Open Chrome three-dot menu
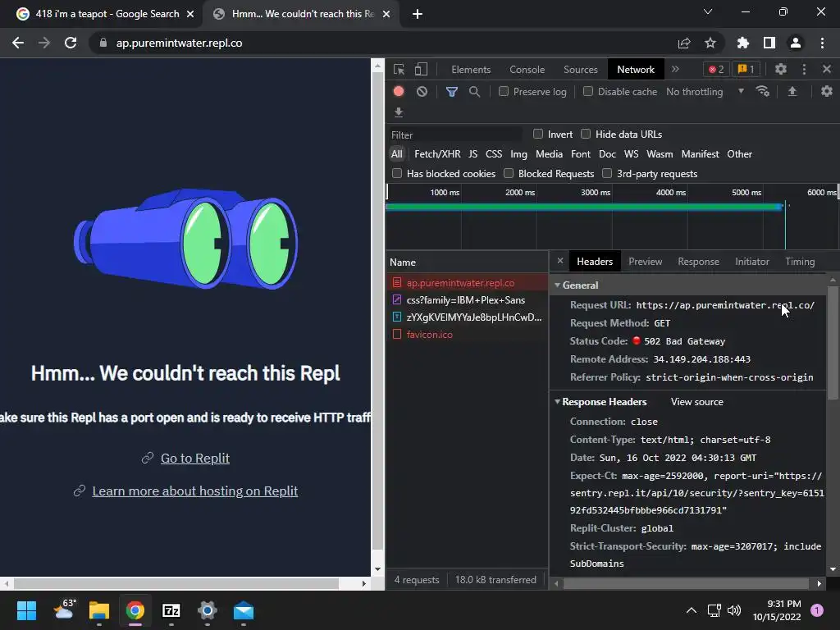840x630 pixels. (822, 43)
